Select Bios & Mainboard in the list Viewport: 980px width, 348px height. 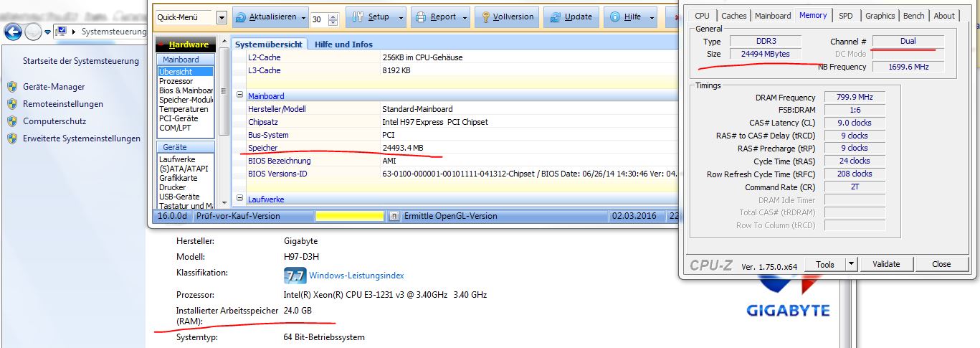[186, 90]
